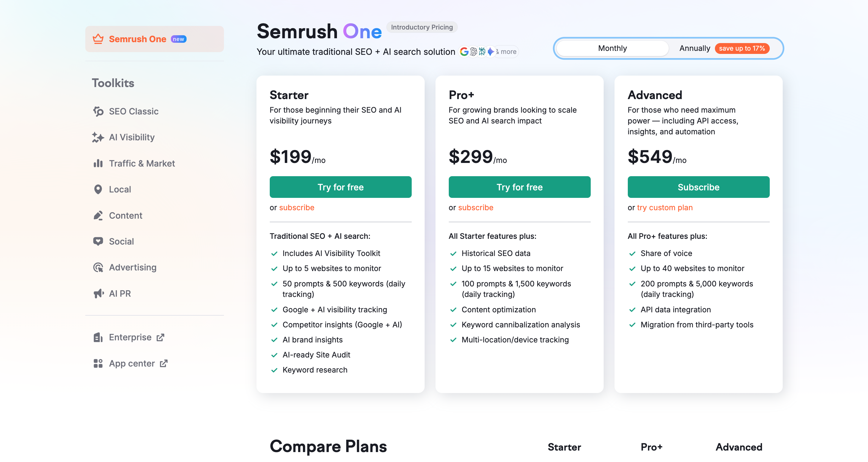Open the Semrush One sidebar tab
This screenshot has height=462, width=868.
(154, 39)
